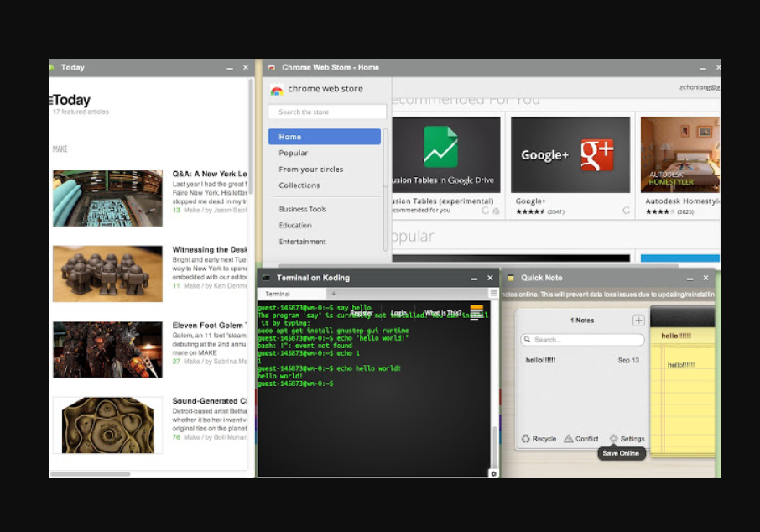This screenshot has width=760, height=532.
Task: Open terminal settings gear at the bottom corner
Action: [x=493, y=474]
